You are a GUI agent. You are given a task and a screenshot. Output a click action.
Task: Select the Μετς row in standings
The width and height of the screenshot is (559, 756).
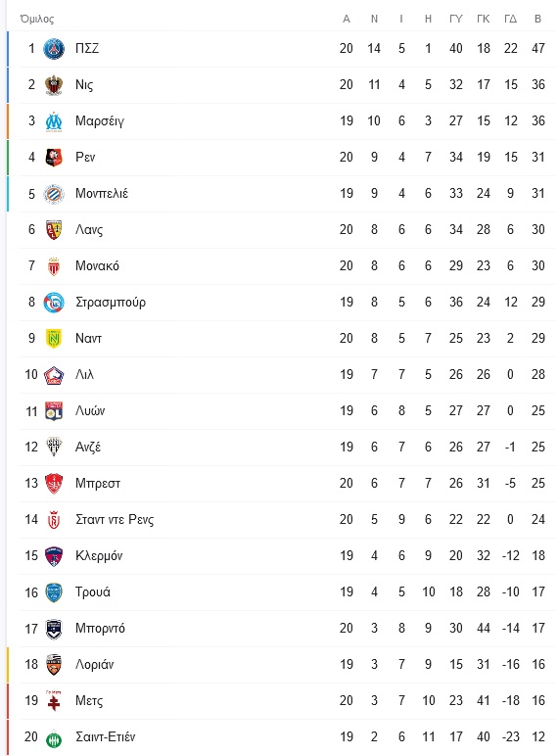(282, 700)
